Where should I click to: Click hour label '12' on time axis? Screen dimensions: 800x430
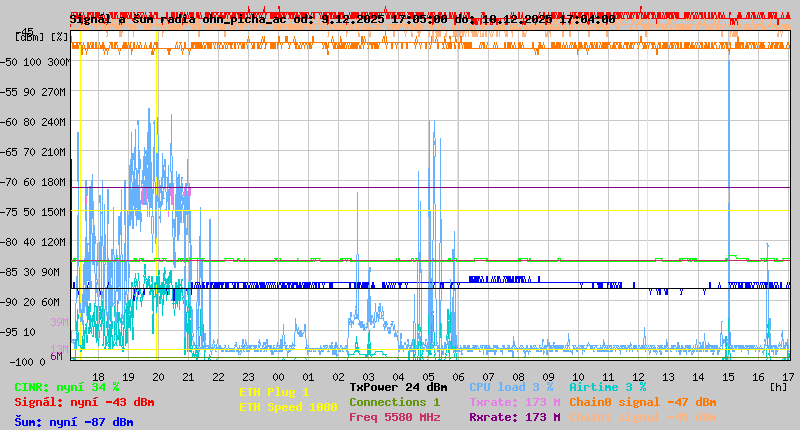click(x=638, y=377)
